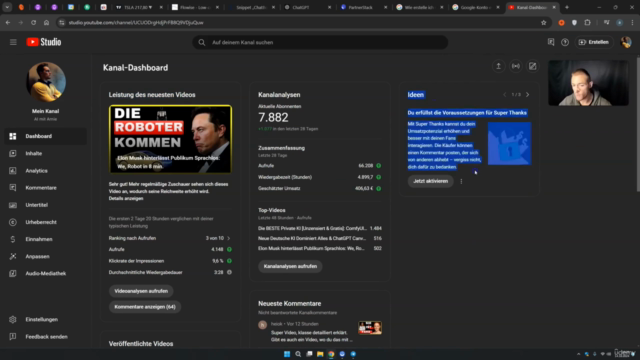
Task: Click the browser home icon
Action: click(x=46, y=23)
